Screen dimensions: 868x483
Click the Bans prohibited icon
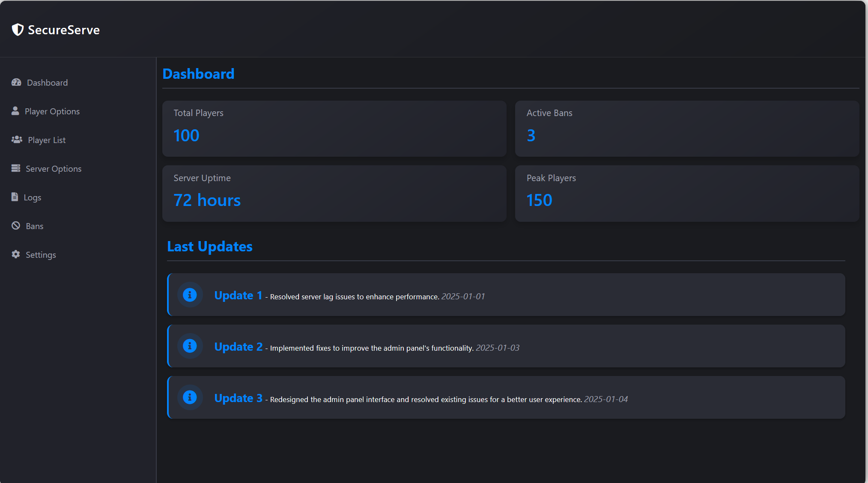coord(16,226)
